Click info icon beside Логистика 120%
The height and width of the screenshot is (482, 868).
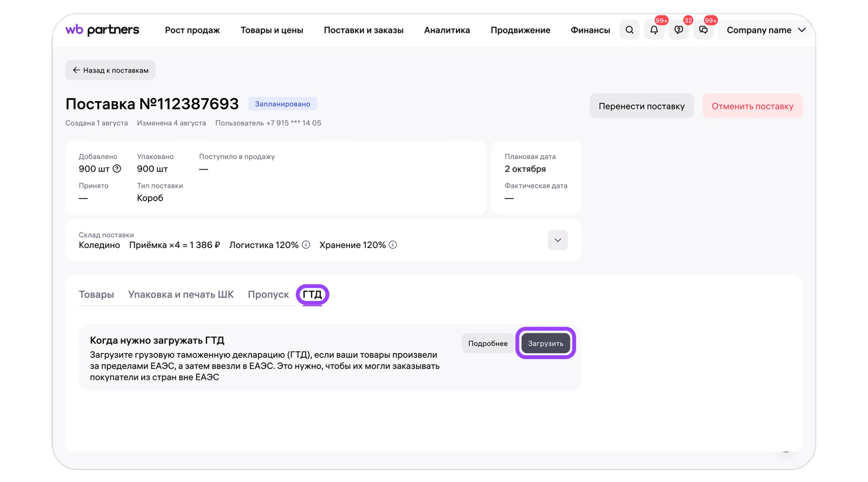[x=306, y=245]
